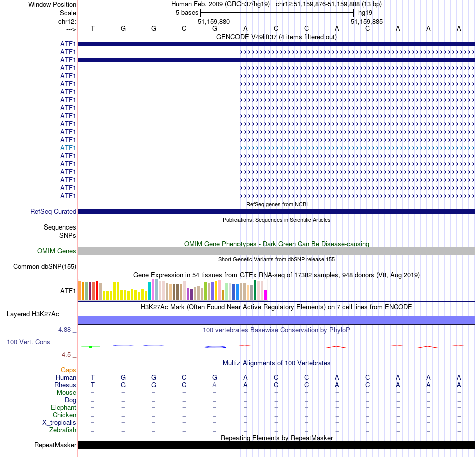Screen dimensions: 476x457
Task: Click the 51,159,880 position marker
Action: 214,21
